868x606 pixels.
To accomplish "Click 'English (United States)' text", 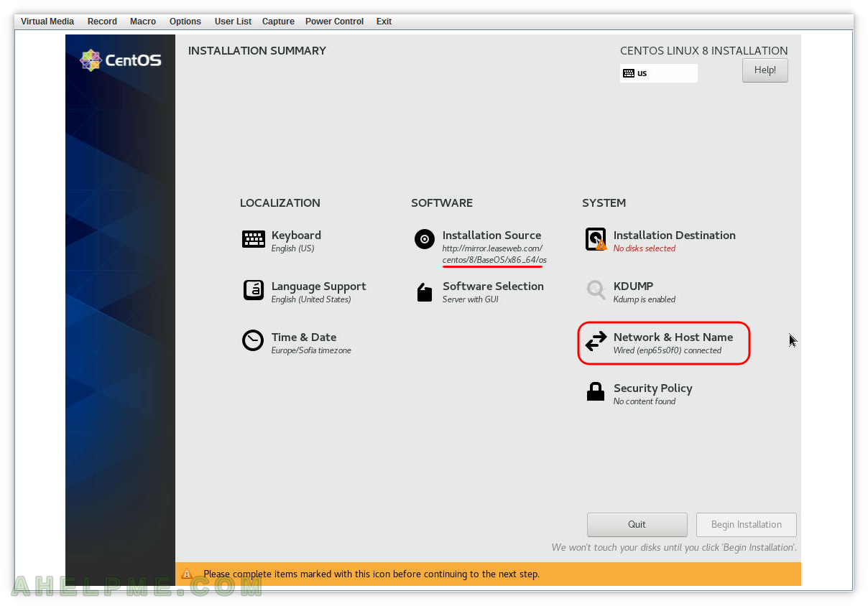I will pyautogui.click(x=311, y=299).
